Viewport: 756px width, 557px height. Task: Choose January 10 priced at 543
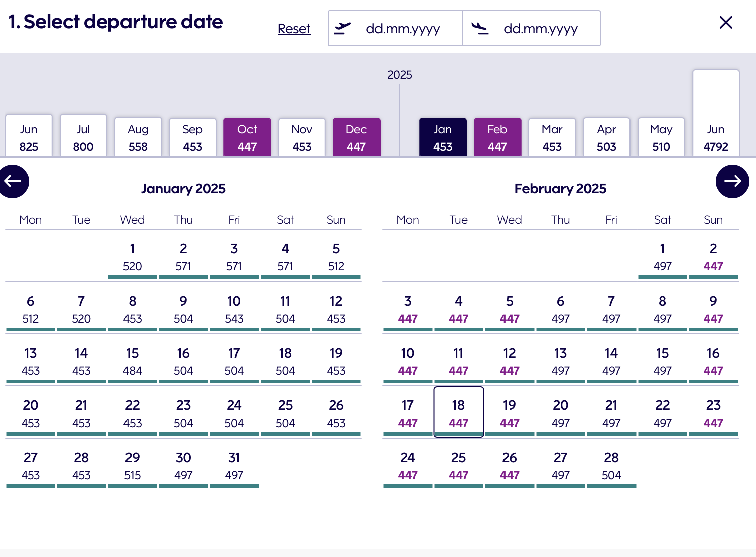[x=234, y=309]
